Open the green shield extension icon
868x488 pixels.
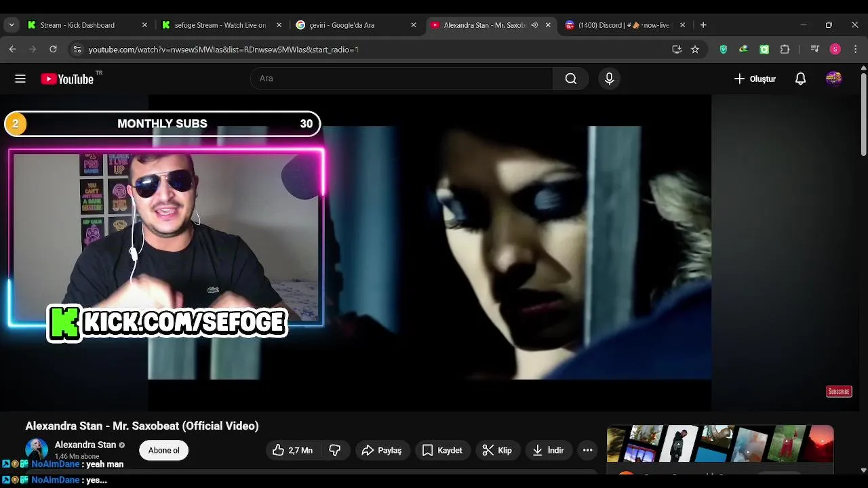724,49
